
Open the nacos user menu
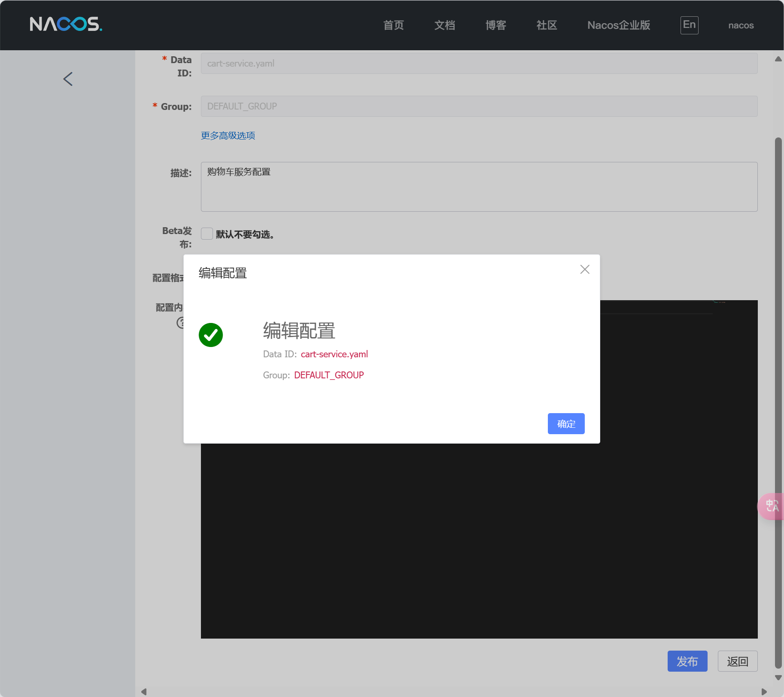[x=741, y=25]
